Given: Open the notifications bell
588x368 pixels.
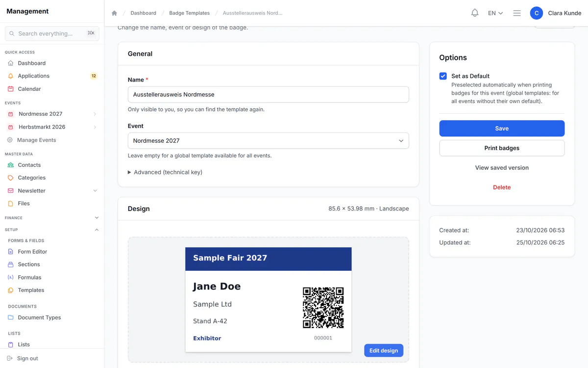Looking at the screenshot, I should tap(475, 13).
